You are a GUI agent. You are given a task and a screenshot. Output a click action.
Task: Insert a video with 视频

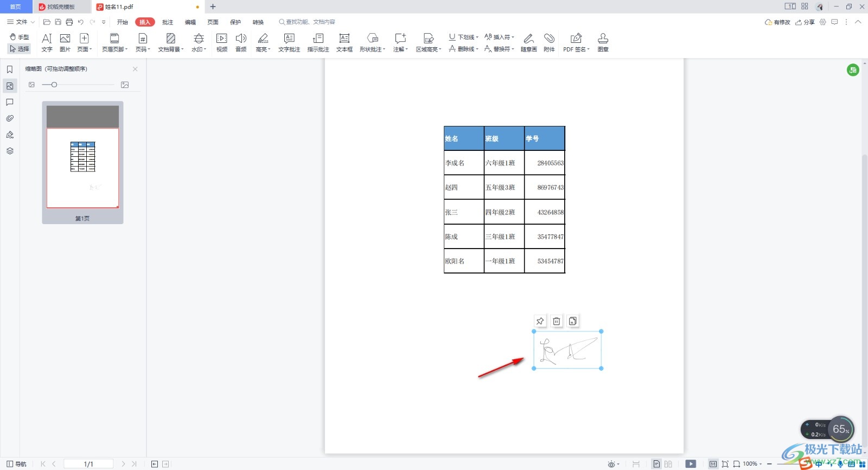point(222,42)
